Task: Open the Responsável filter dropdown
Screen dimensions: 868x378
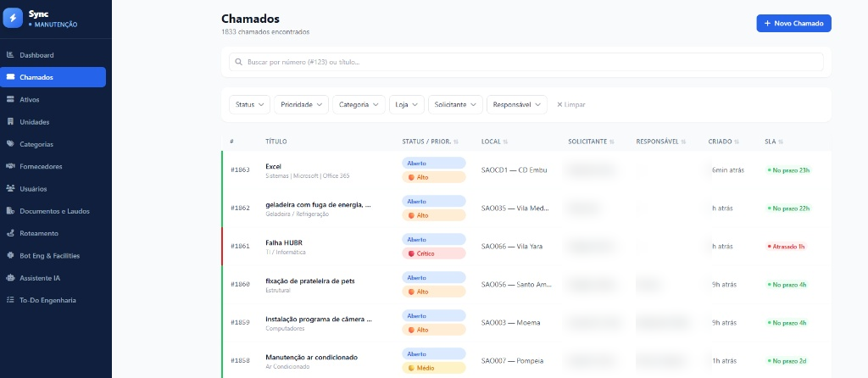Action: point(517,104)
